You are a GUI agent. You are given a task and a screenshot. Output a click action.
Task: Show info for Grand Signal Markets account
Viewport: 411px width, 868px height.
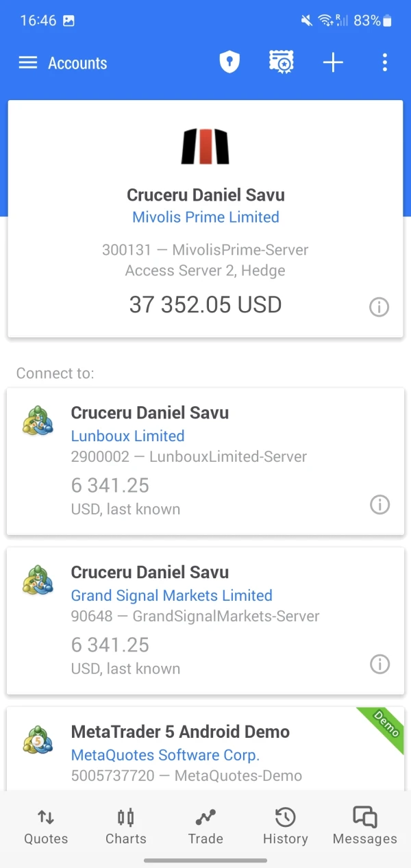[x=379, y=664]
